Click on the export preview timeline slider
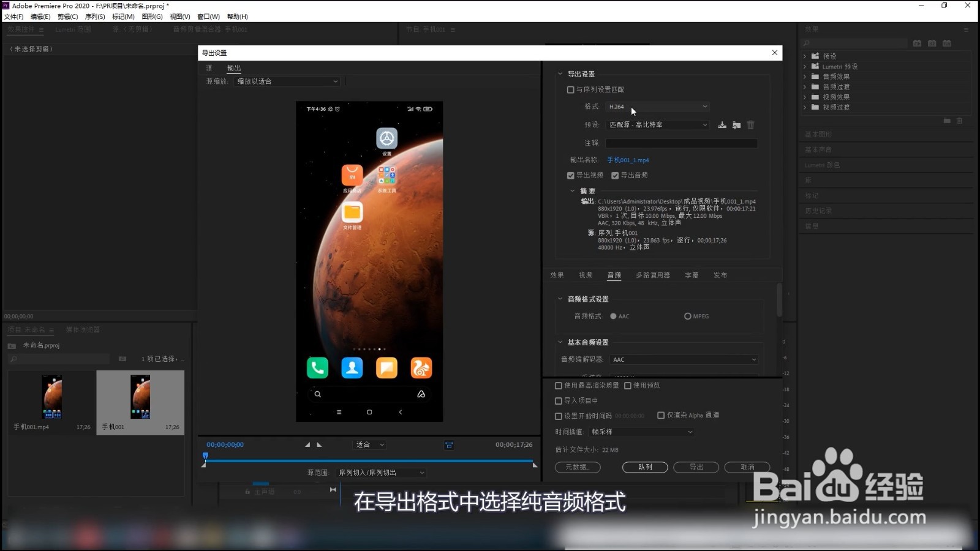This screenshot has width=980, height=551. 367,460
